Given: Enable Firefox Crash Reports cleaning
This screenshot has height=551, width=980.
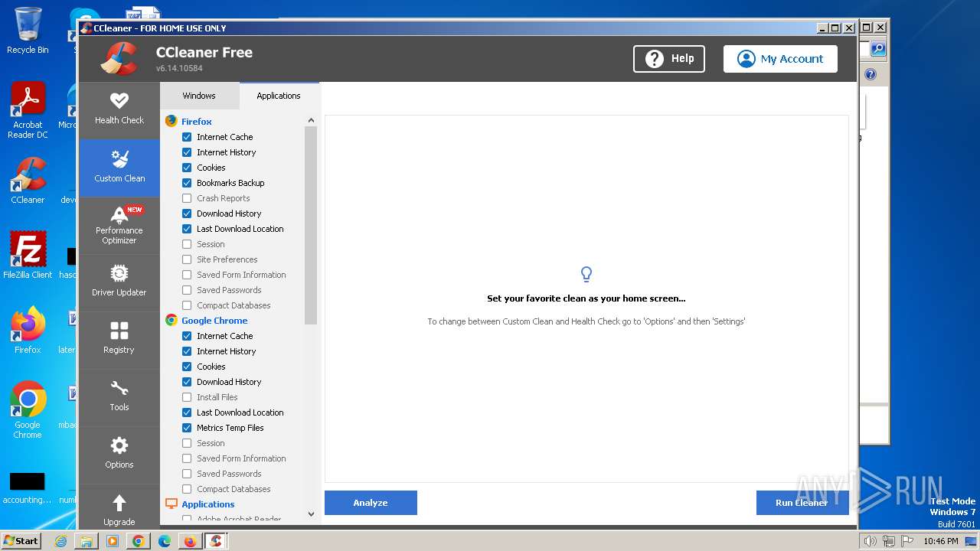Looking at the screenshot, I should point(187,198).
